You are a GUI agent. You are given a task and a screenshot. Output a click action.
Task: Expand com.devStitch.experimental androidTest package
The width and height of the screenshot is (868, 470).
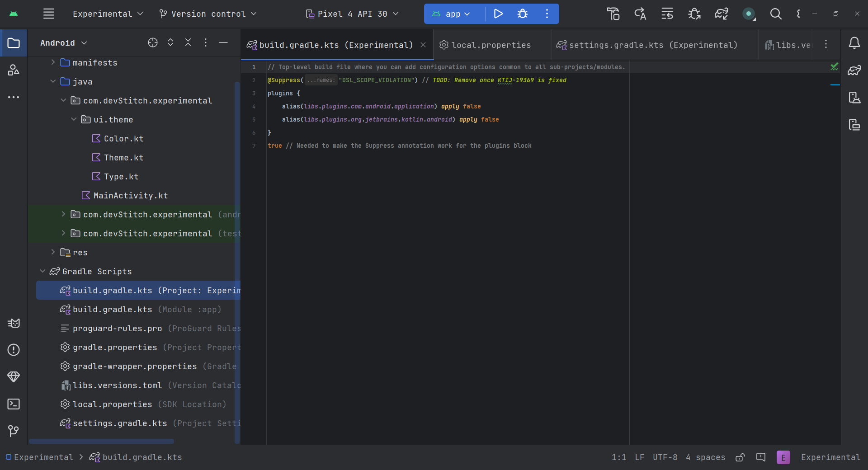(63, 214)
